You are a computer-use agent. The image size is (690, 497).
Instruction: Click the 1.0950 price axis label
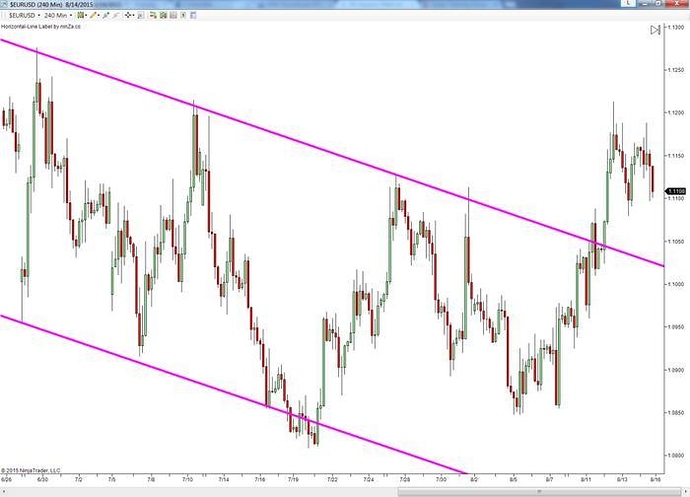click(x=676, y=327)
